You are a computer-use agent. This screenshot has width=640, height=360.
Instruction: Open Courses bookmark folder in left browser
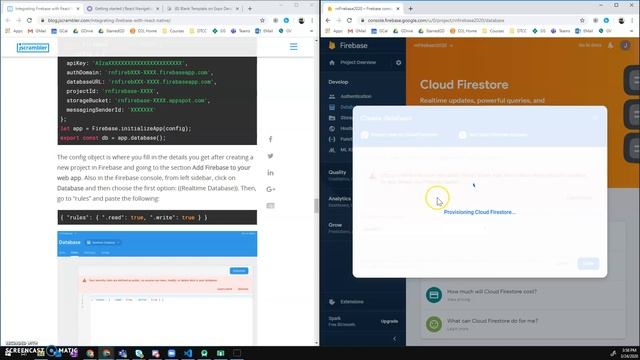click(173, 31)
